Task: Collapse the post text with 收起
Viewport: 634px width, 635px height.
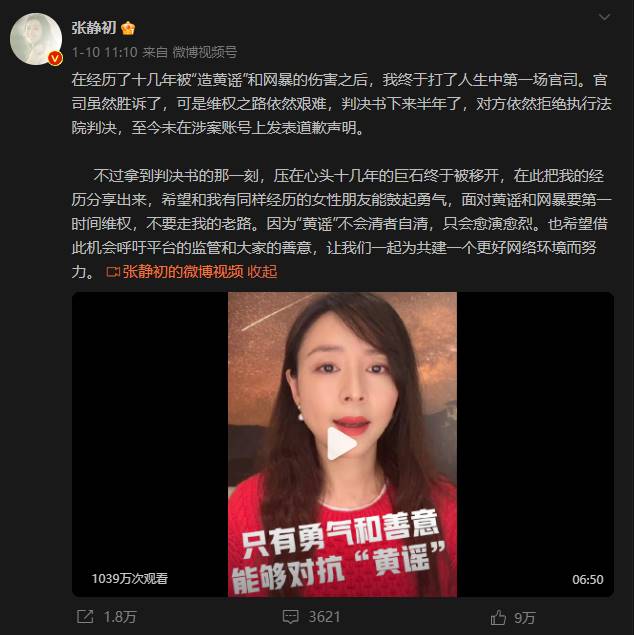Action: [x=262, y=272]
